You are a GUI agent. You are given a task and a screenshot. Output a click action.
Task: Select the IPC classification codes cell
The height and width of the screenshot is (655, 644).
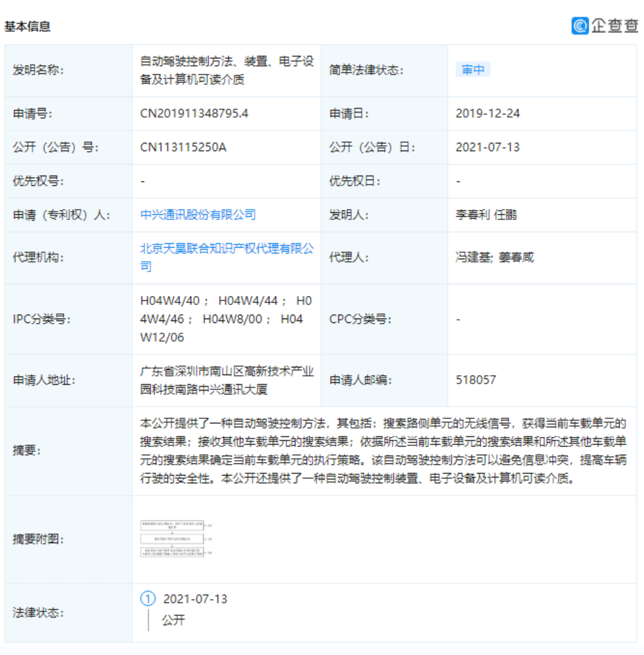pyautogui.click(x=226, y=319)
